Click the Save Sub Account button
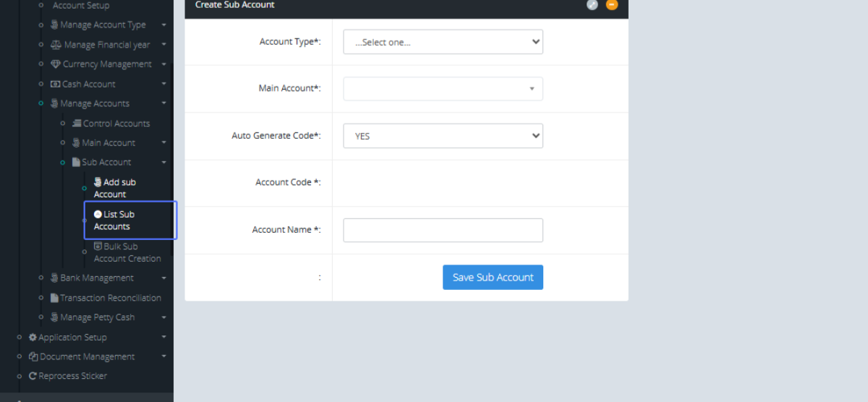Screen dimensions: 868x402 pos(493,277)
